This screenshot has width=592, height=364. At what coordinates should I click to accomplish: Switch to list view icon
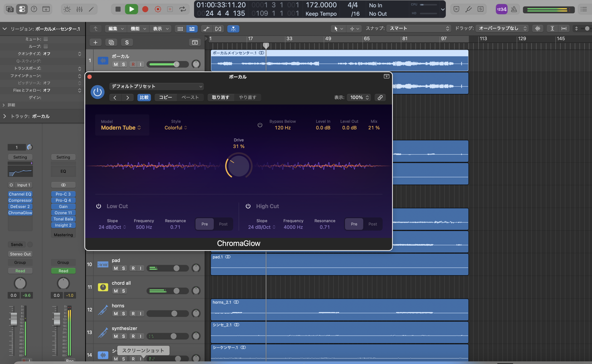(x=192, y=29)
